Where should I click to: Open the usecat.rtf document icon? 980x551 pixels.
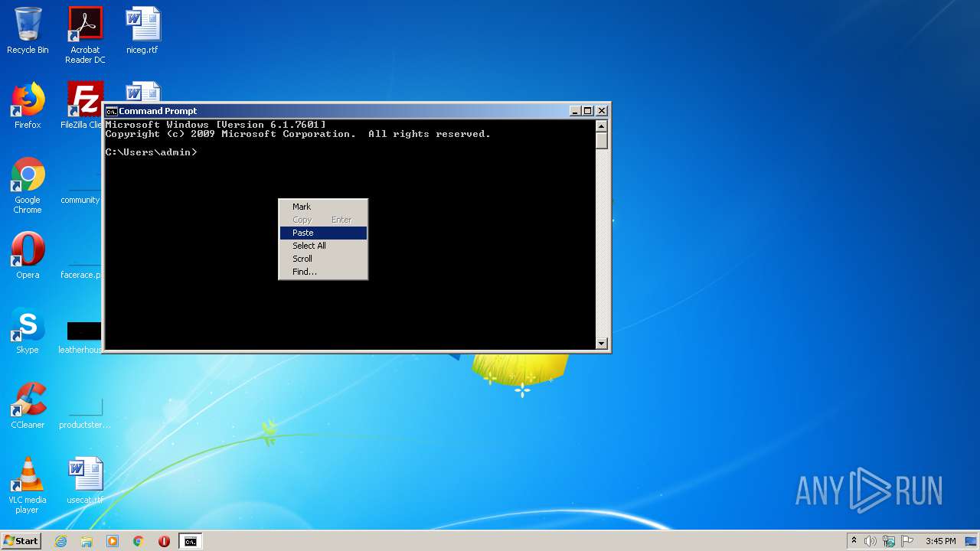click(85, 481)
